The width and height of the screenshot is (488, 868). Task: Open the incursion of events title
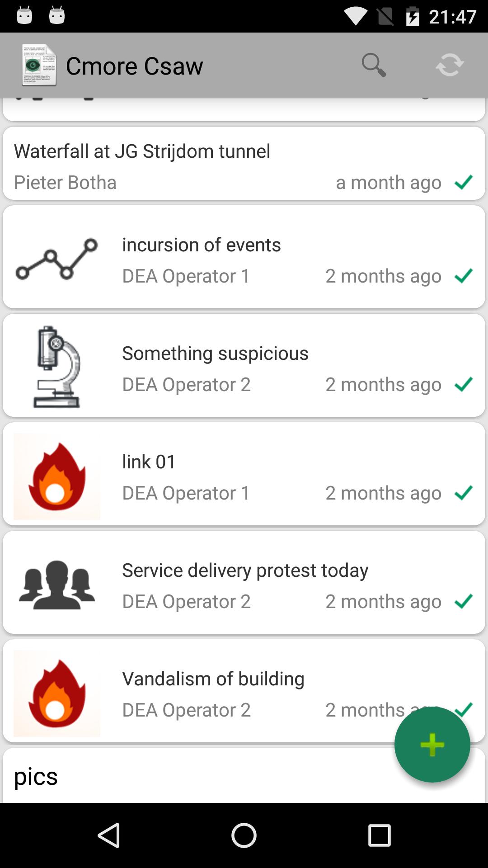202,245
